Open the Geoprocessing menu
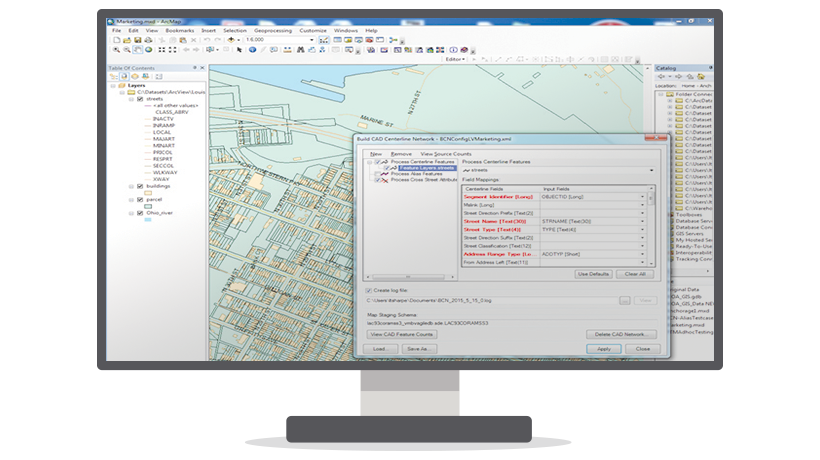 tap(273, 30)
